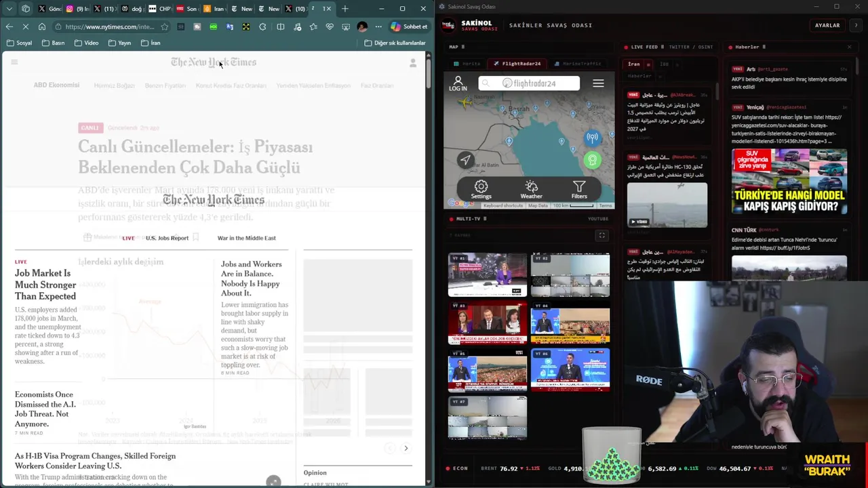Open the browser home page icon

tap(42, 26)
